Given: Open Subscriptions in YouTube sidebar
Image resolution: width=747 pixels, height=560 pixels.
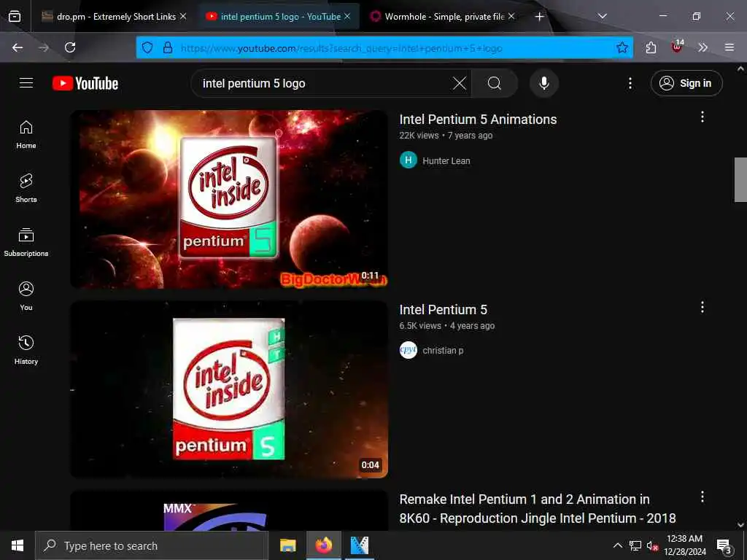Looking at the screenshot, I should (x=26, y=242).
